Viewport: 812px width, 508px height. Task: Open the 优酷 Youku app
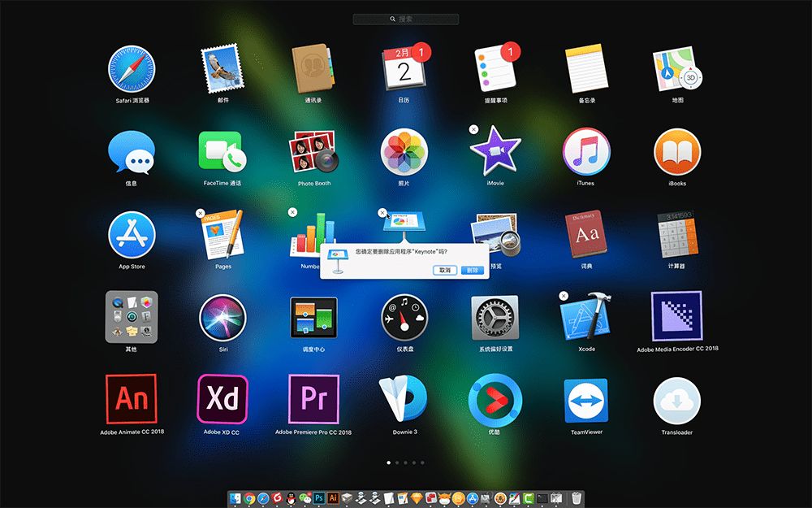point(495,400)
